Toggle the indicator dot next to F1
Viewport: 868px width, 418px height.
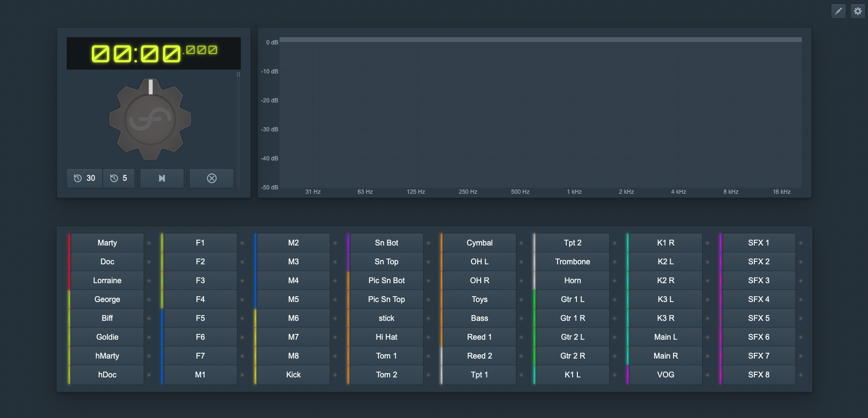click(242, 243)
